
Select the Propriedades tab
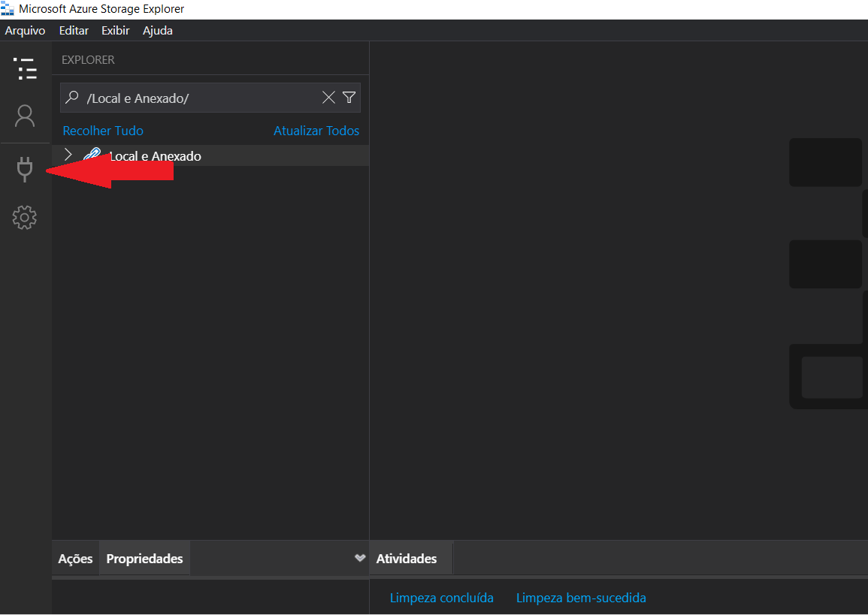[144, 559]
